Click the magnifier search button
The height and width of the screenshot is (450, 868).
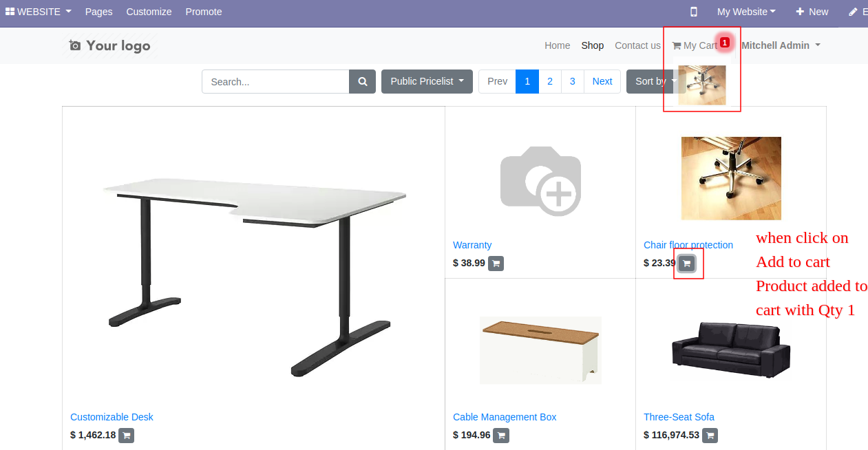(362, 81)
